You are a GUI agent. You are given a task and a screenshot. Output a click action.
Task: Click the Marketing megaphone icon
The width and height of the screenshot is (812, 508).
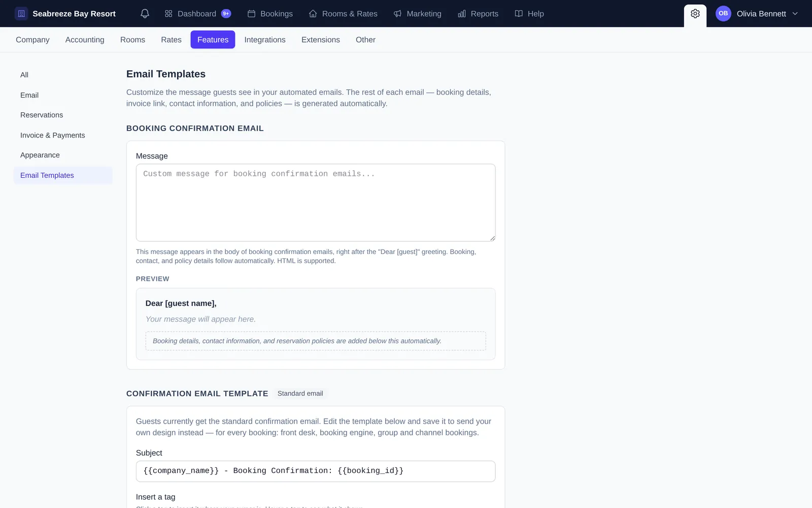click(397, 14)
